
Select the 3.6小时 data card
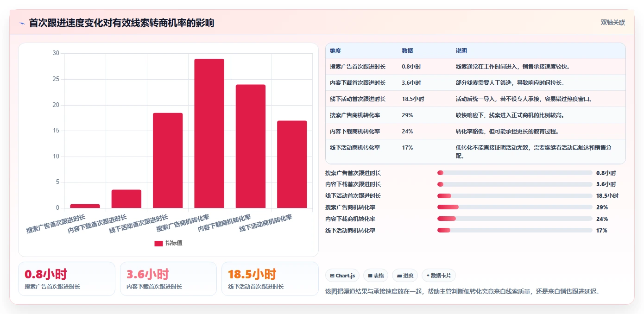click(168, 279)
